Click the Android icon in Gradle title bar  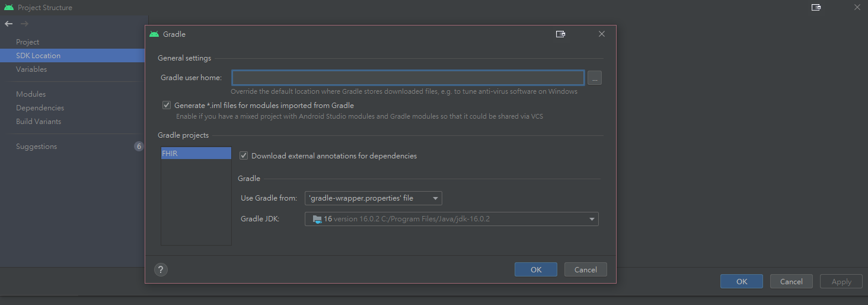[154, 34]
